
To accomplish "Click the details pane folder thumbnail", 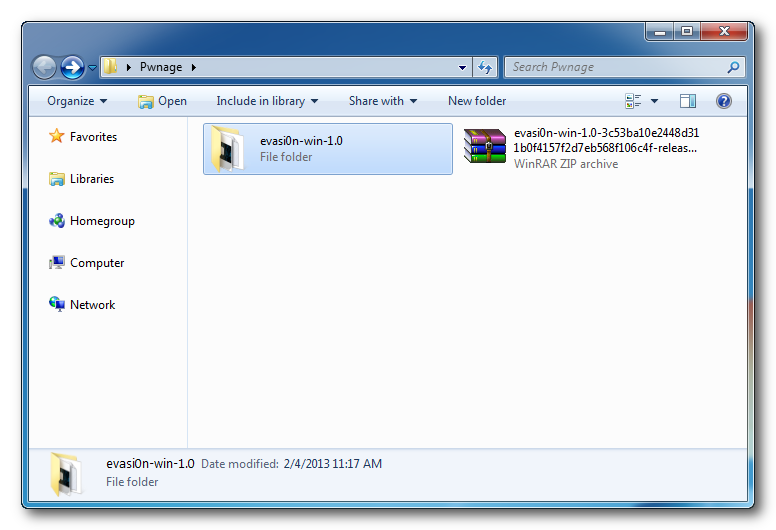I will click(x=67, y=474).
